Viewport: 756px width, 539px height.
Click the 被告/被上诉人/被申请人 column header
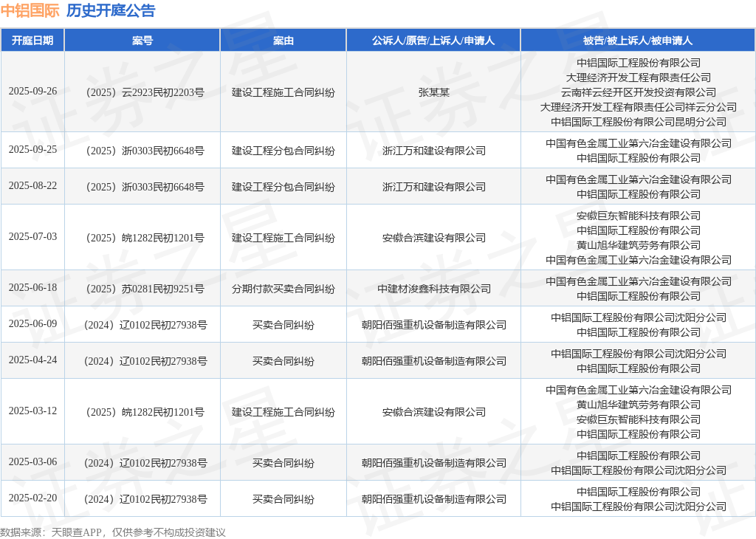pos(638,41)
